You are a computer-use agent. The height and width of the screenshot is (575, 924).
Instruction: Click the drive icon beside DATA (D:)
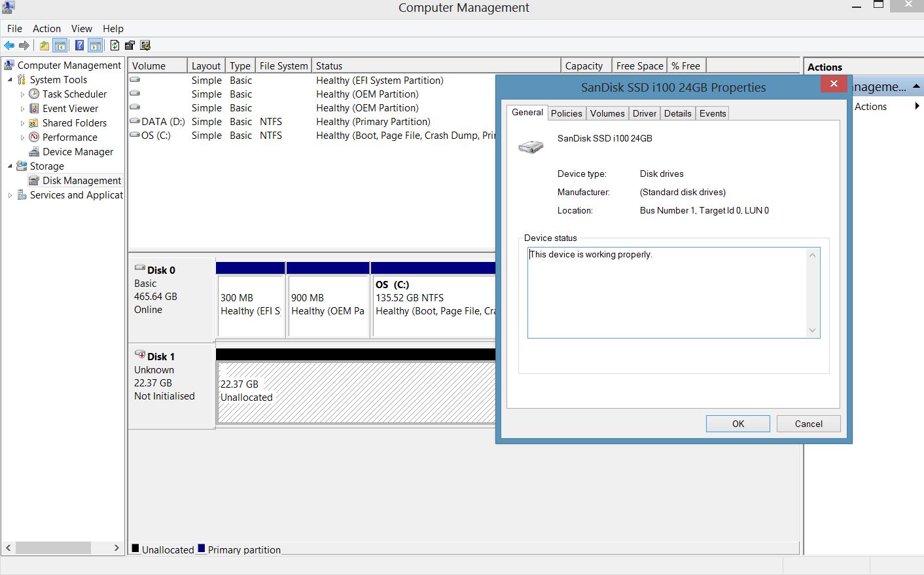coord(135,121)
